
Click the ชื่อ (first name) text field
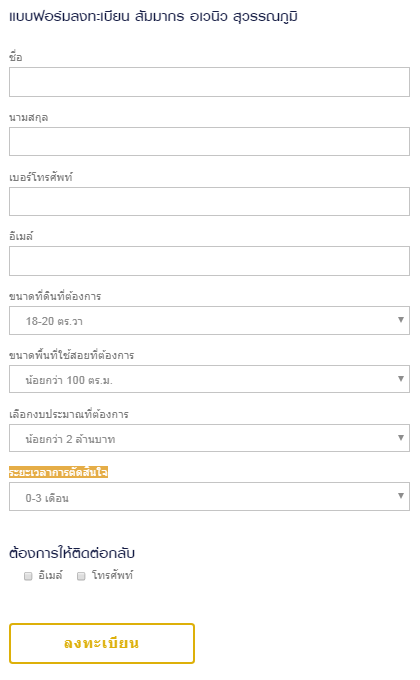pos(209,82)
